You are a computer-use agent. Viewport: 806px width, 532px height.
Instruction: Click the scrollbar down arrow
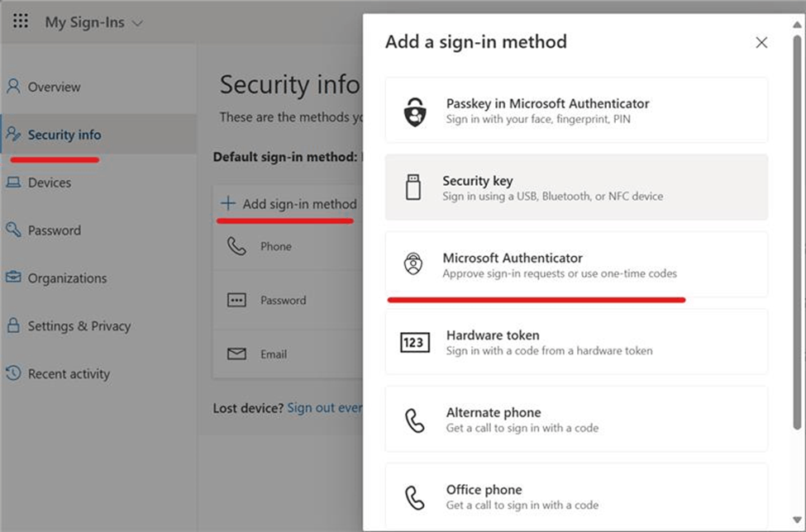click(x=795, y=521)
